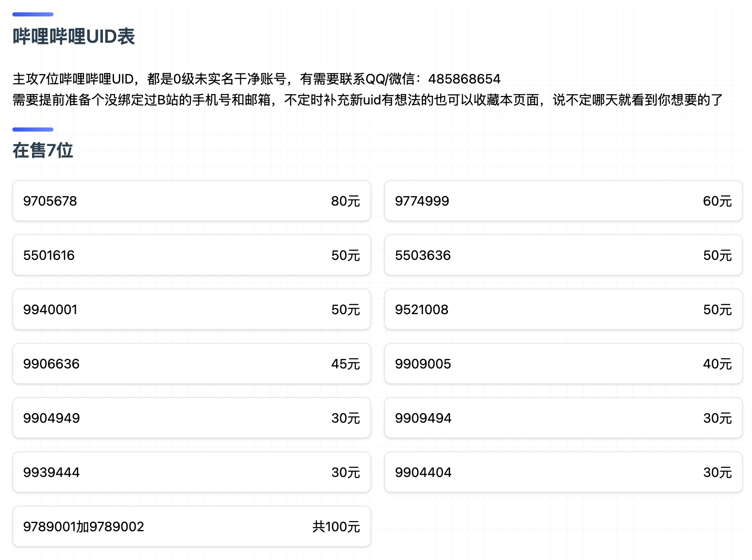Open the 9904949 UID listing
The height and width of the screenshot is (560, 752).
(x=191, y=418)
